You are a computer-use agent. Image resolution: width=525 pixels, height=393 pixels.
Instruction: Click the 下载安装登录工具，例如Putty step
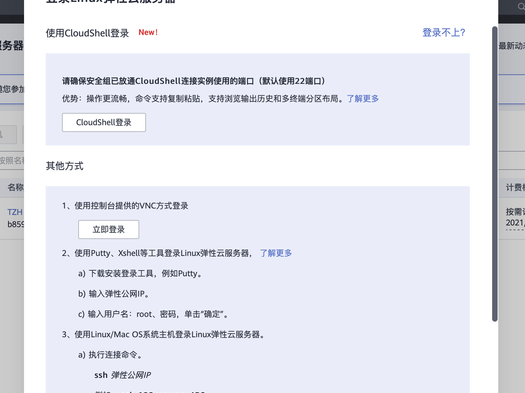coord(140,274)
